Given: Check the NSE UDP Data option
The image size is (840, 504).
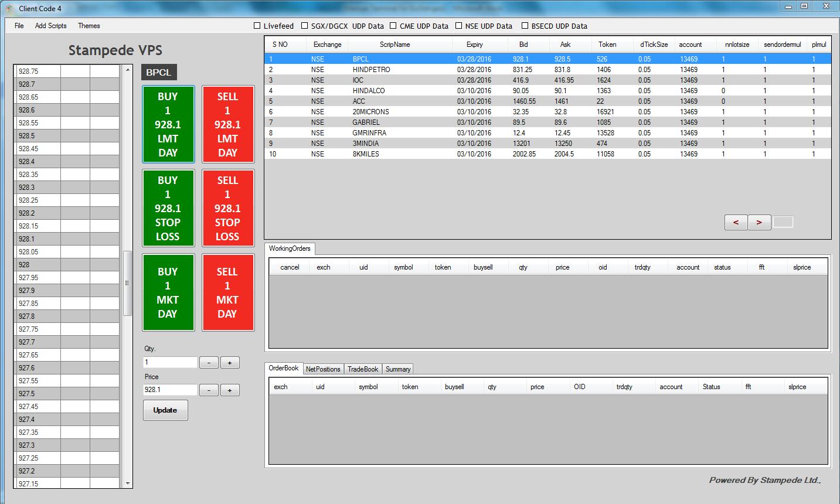Looking at the screenshot, I should [458, 26].
